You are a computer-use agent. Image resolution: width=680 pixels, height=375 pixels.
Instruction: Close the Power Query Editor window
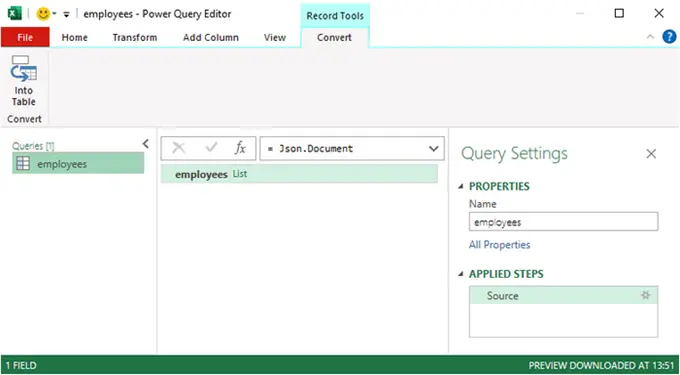tap(659, 13)
